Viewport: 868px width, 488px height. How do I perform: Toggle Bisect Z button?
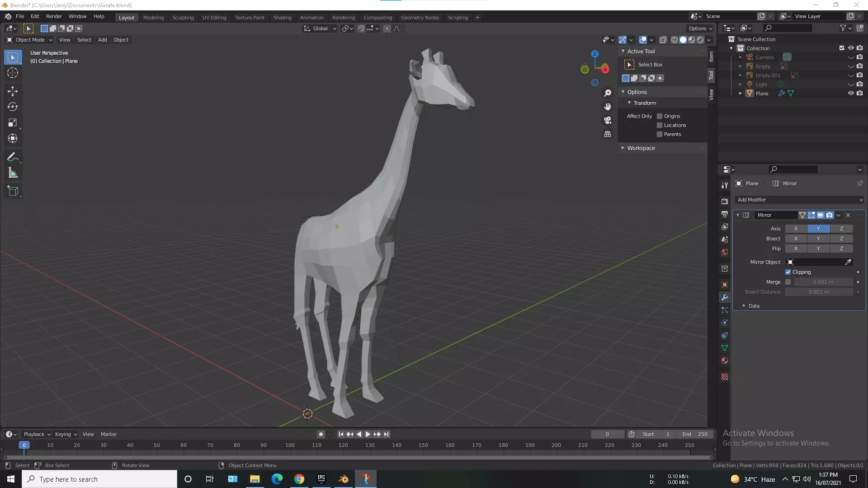(842, 239)
